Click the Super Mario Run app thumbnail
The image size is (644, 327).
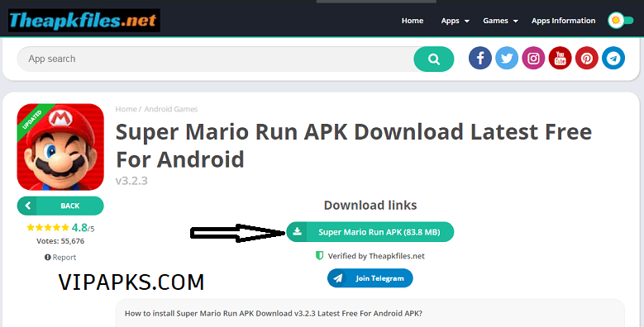[60, 147]
